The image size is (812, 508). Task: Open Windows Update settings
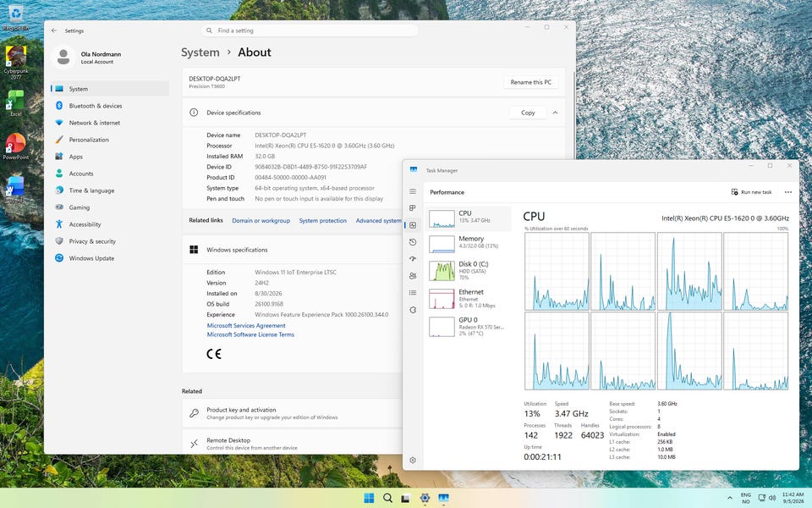[x=110, y=258]
